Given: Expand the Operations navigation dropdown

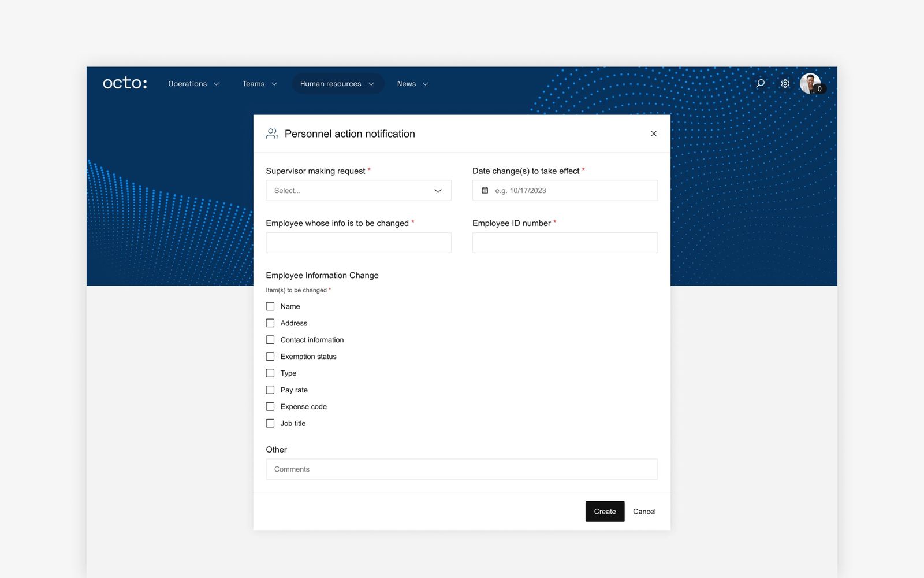Looking at the screenshot, I should (x=193, y=83).
